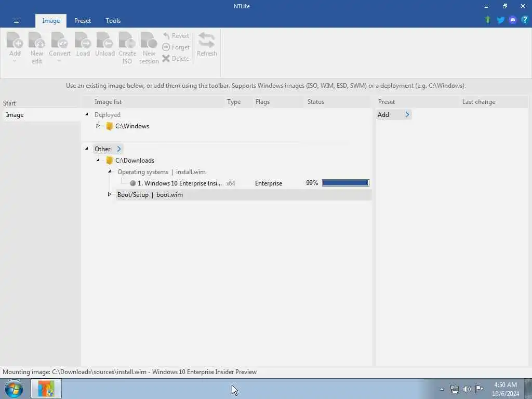Click the New edit toolbar icon
Screen dimensions: 532x399
[37, 41]
